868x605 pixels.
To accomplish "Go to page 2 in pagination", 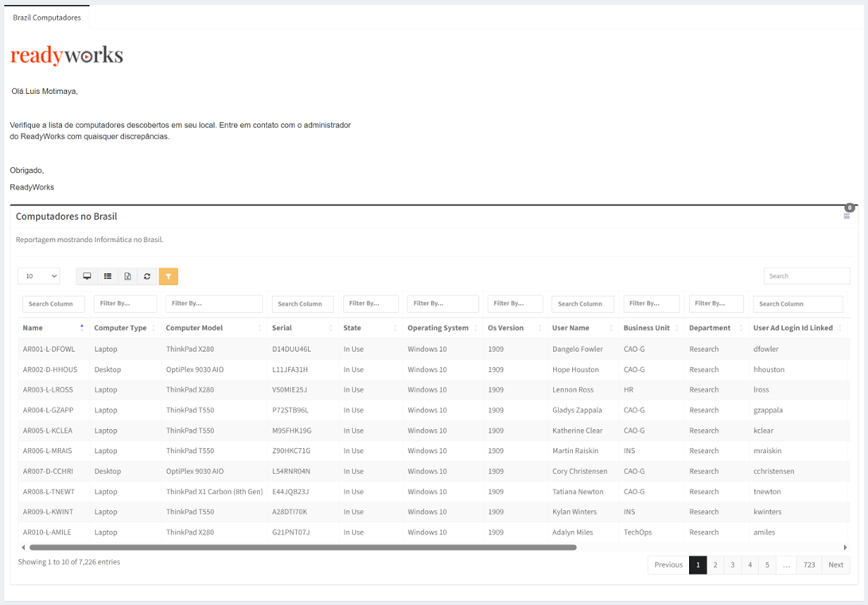I will 715,564.
